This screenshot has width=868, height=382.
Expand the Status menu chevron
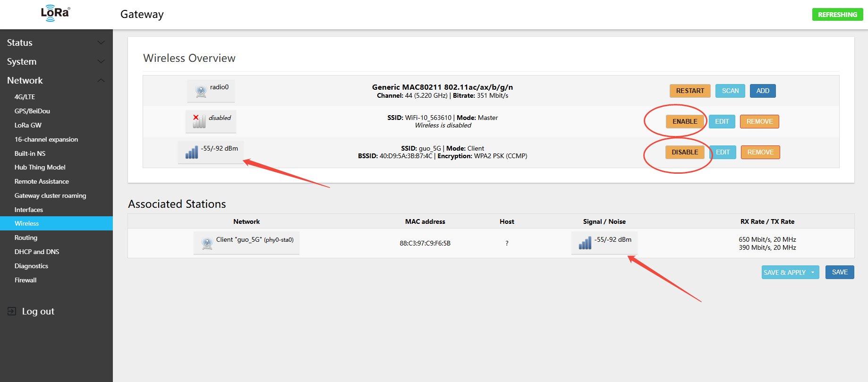tap(101, 42)
